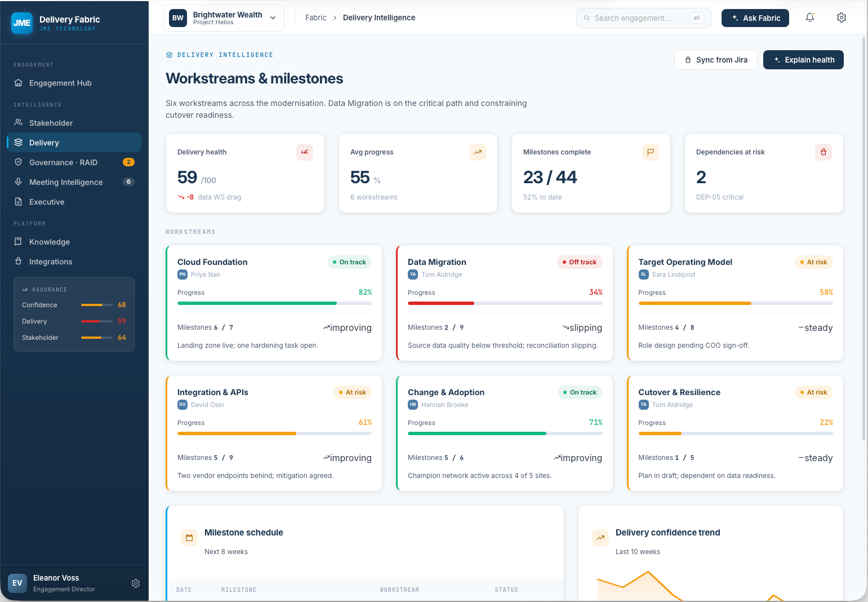Select Delivery in sidebar

click(x=74, y=143)
